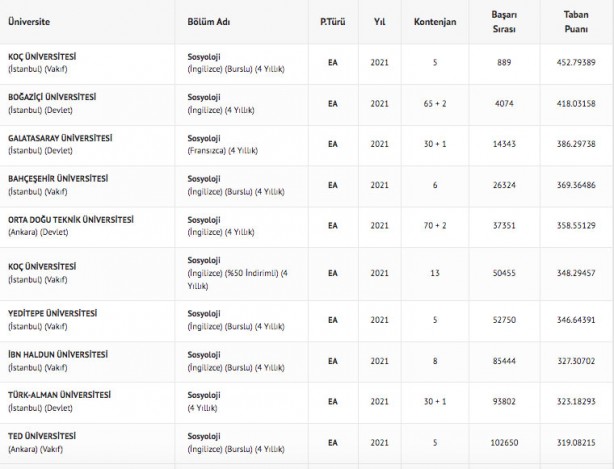
Task: Open Orta Doğu Teknik Üniversitesi link
Action: click(x=70, y=217)
